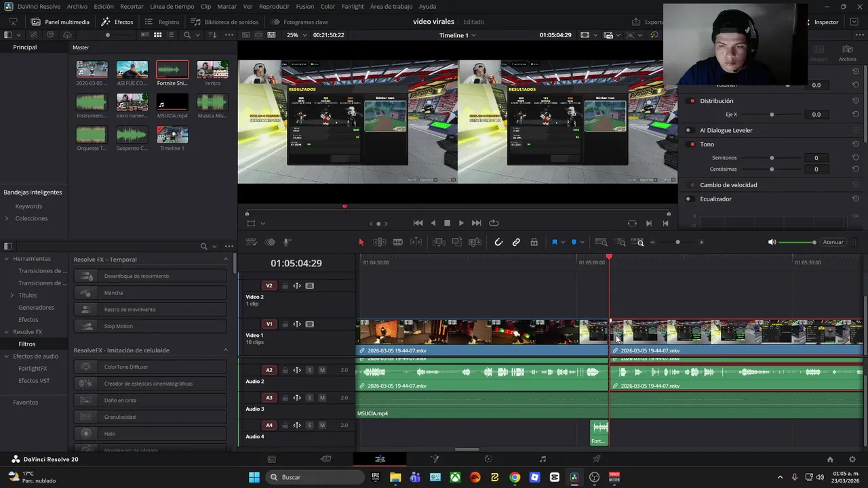Click the microphone voiceover icon
Viewport: 868px width, 488px height.
point(287,242)
